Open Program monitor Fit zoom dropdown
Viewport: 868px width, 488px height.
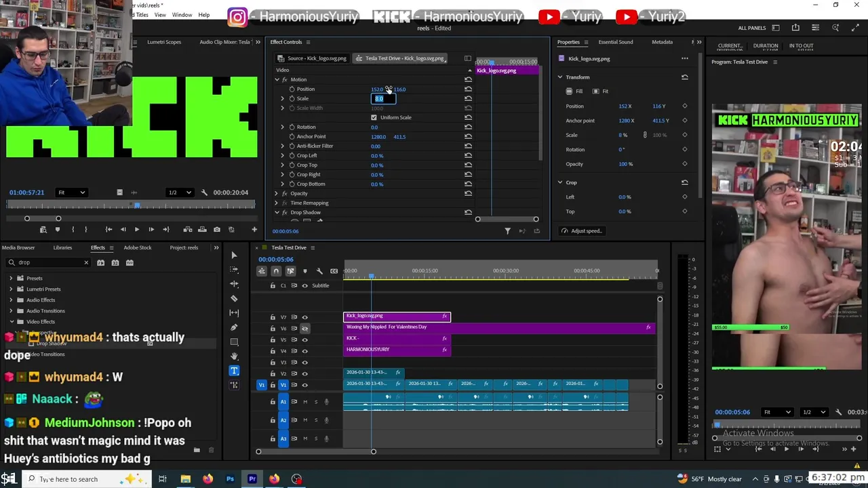click(777, 412)
